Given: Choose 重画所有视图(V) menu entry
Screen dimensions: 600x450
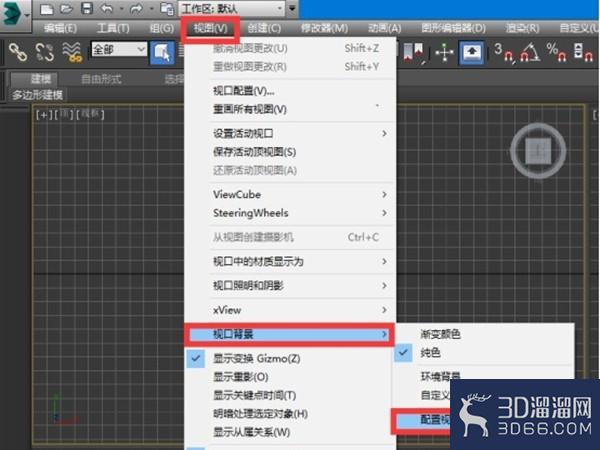Looking at the screenshot, I should (x=290, y=109).
